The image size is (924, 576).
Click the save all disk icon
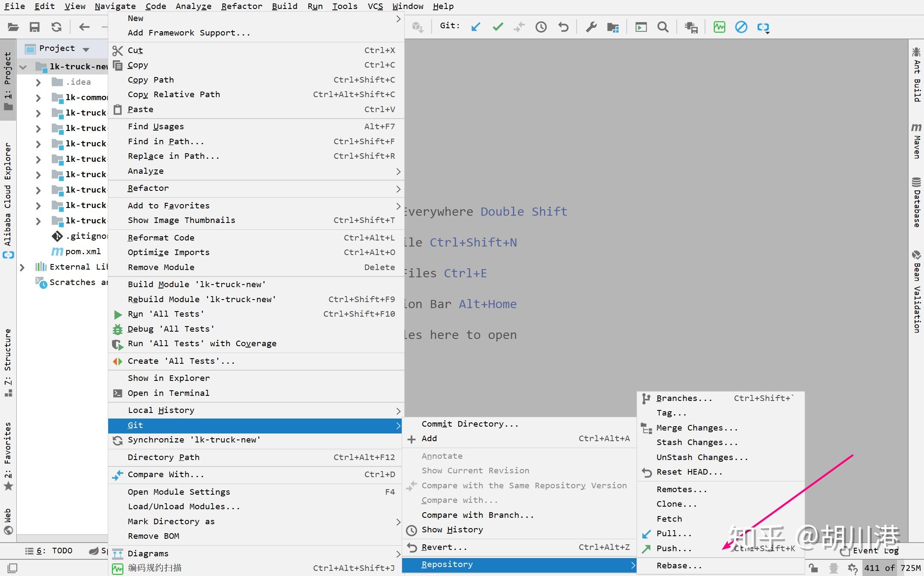pyautogui.click(x=34, y=27)
